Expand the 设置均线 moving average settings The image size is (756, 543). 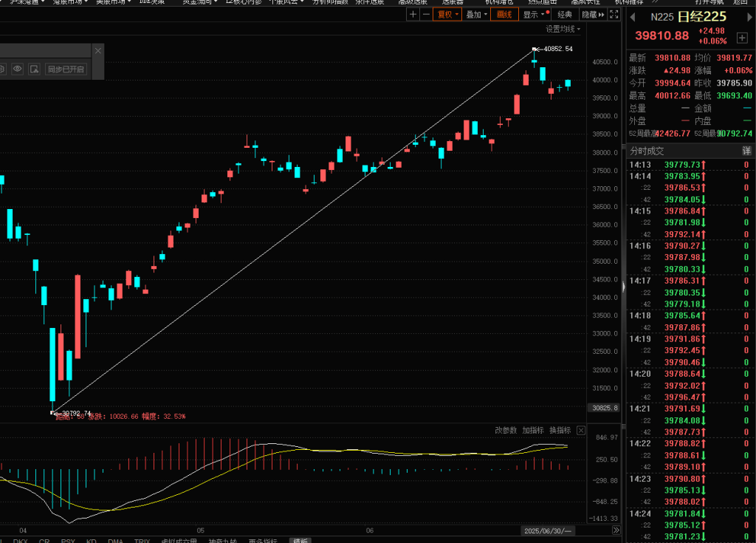coord(563,29)
